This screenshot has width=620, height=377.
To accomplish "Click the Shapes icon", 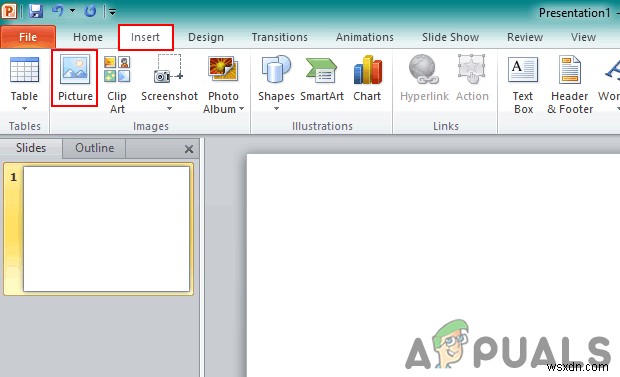I will point(276,70).
